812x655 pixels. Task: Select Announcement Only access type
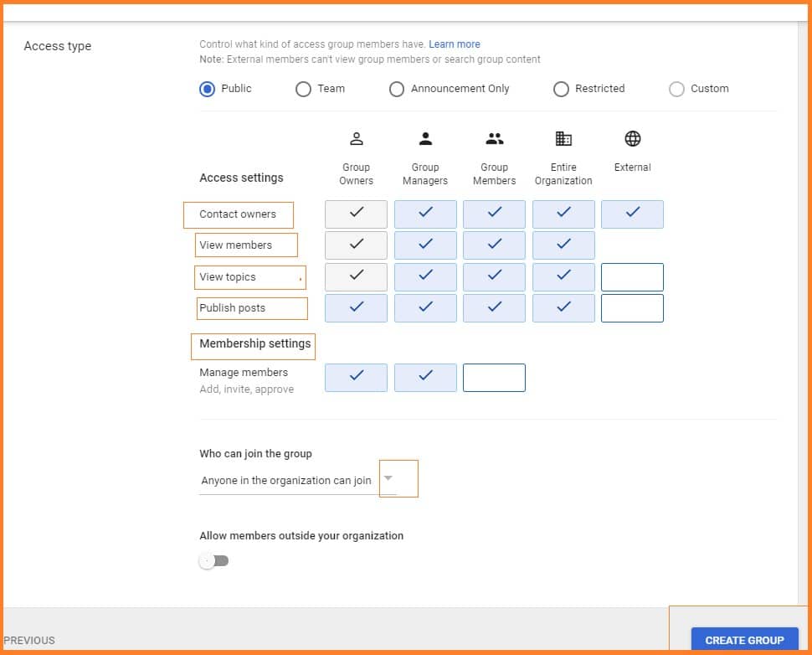click(397, 89)
